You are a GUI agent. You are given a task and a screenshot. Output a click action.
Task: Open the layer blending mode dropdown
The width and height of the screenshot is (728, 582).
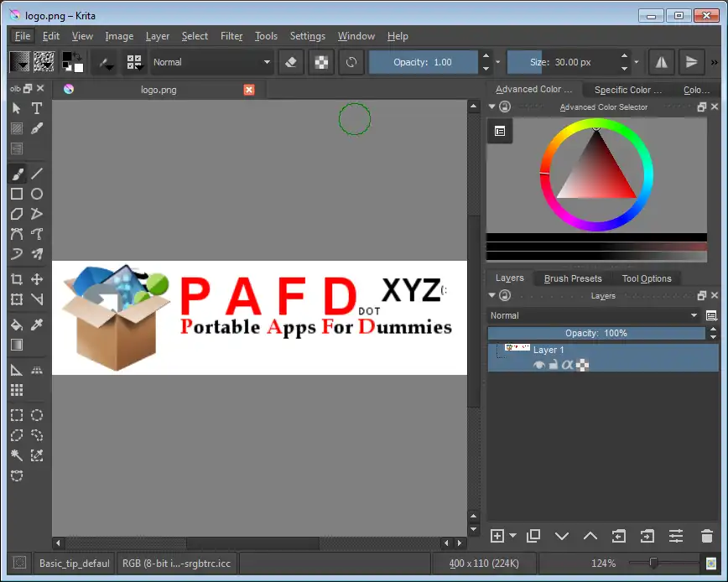(595, 315)
